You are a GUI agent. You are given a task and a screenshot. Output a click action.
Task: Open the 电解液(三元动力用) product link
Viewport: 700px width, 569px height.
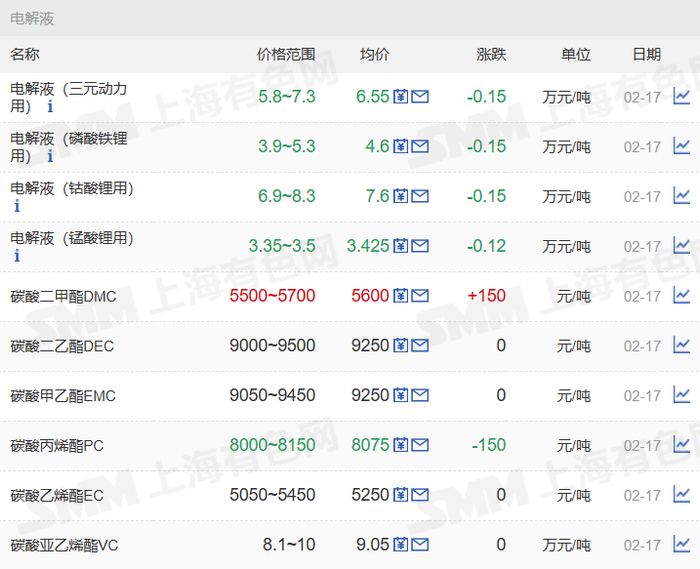tap(68, 97)
